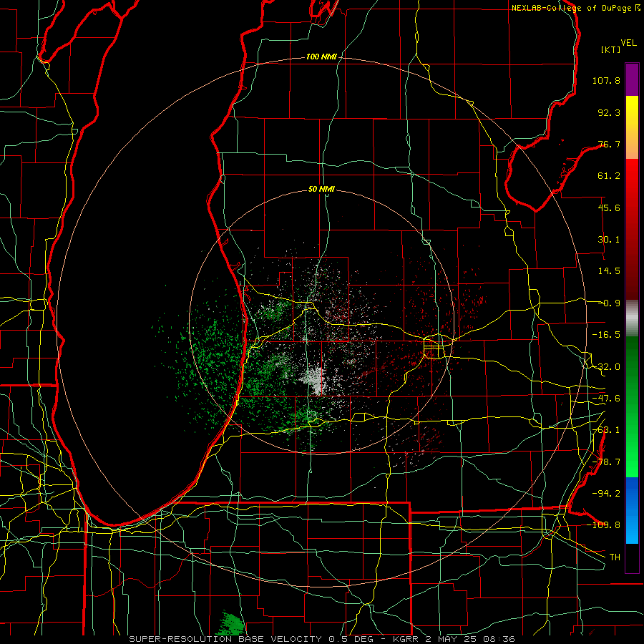Viewport: 644px width, 644px height.
Task: Click the green velocity patch at the bottom edge
Action: (231, 623)
